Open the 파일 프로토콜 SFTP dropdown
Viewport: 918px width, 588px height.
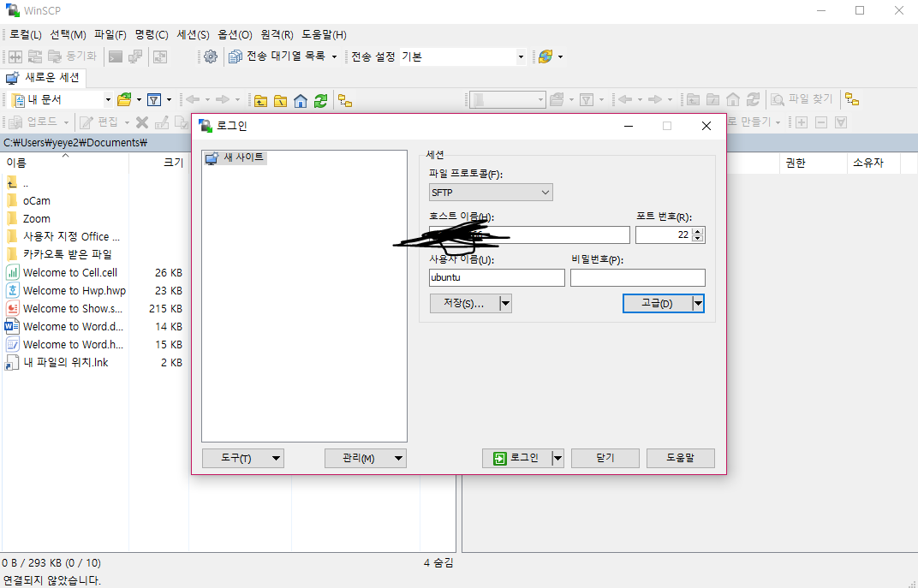[491, 193]
